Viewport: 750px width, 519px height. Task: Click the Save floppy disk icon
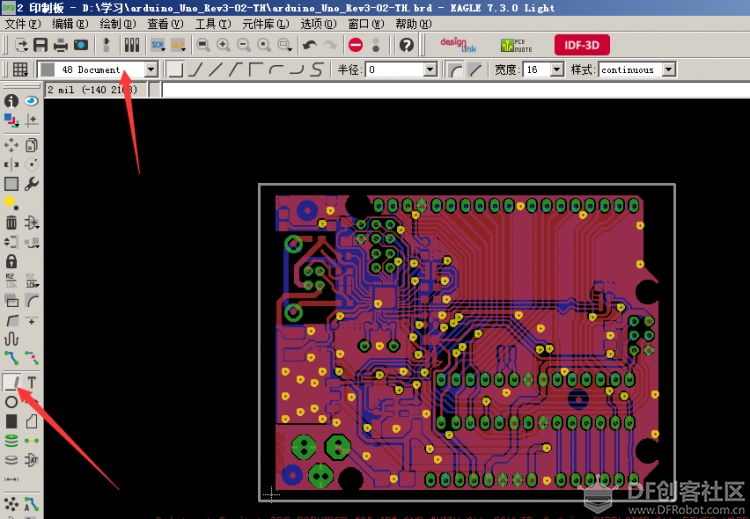pyautogui.click(x=40, y=45)
